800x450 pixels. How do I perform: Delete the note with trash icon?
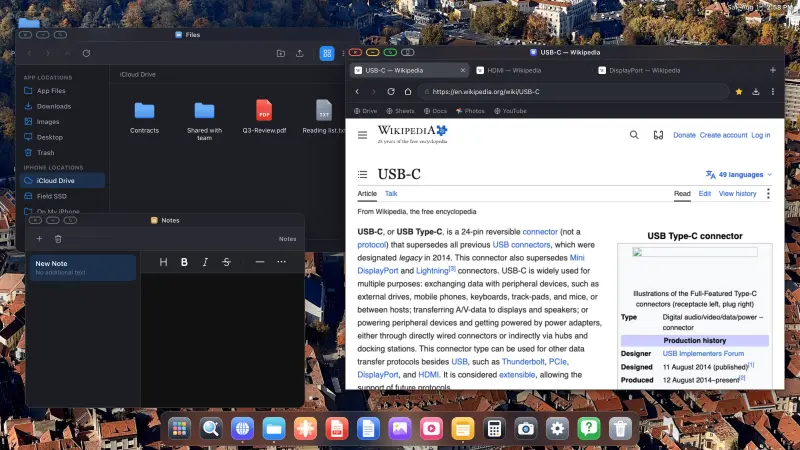point(58,239)
